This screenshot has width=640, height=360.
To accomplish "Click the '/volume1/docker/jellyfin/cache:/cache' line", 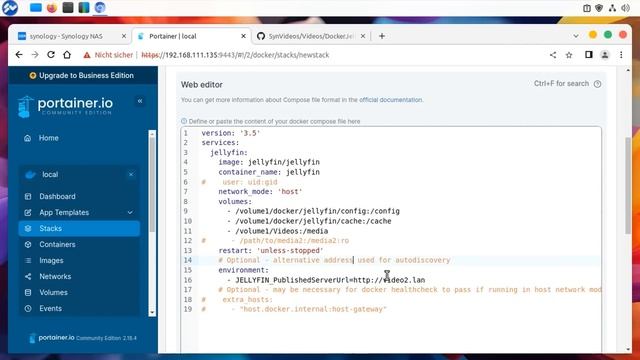I will pyautogui.click(x=309, y=221).
